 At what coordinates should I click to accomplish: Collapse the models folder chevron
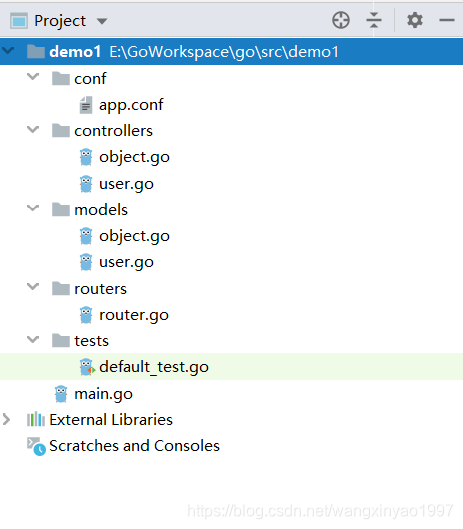[x=33, y=208]
